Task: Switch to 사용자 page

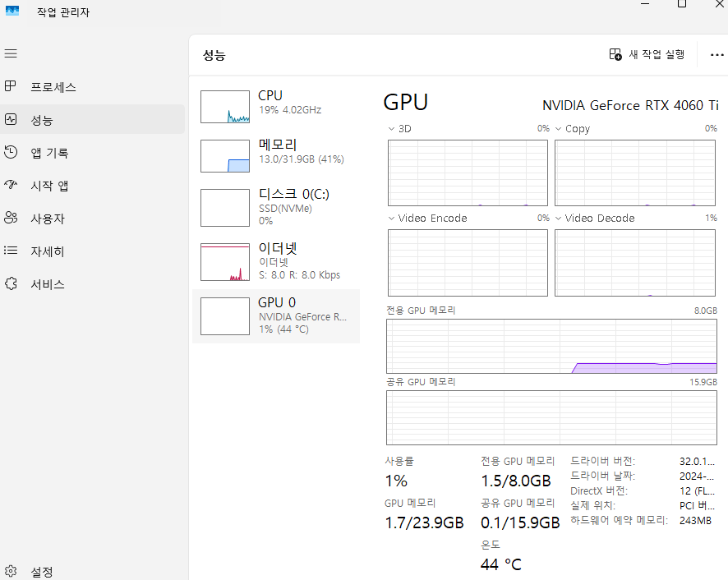Action: [92, 218]
